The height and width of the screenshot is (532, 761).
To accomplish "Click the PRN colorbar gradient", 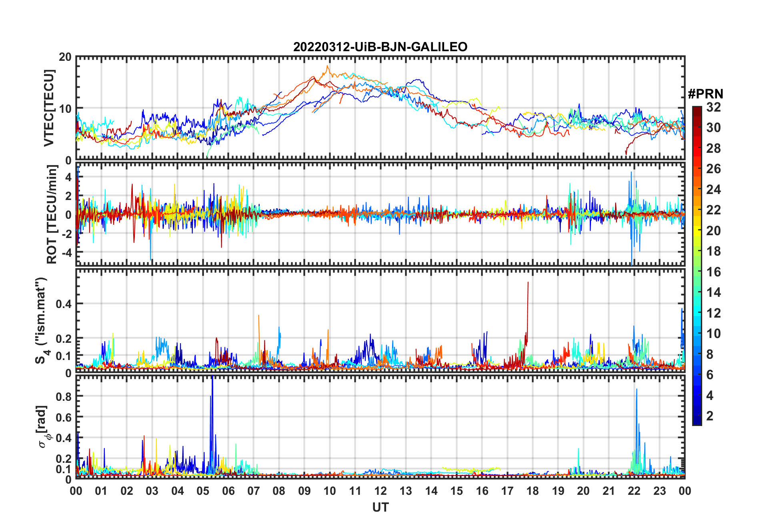I will pyautogui.click(x=697, y=266).
